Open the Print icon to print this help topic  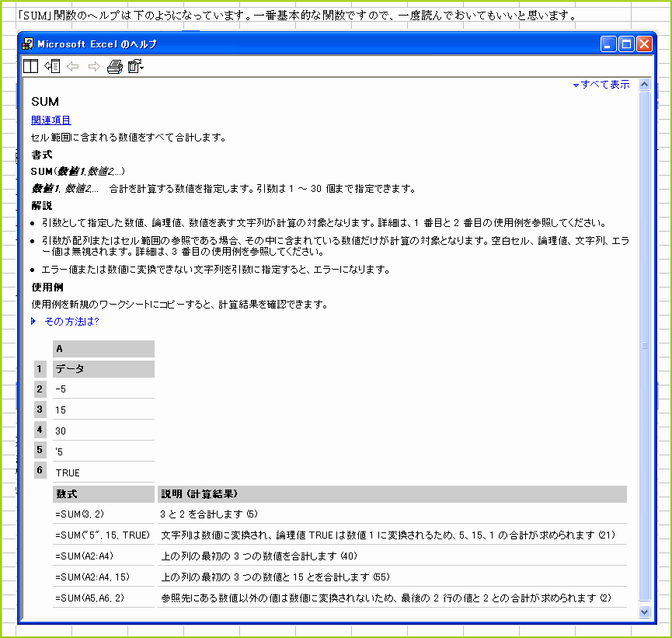115,67
